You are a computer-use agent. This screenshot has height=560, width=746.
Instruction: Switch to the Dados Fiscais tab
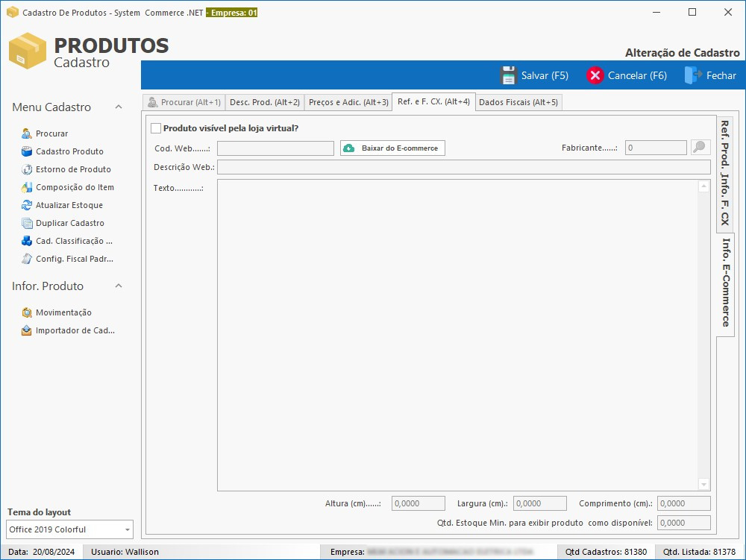click(x=518, y=101)
